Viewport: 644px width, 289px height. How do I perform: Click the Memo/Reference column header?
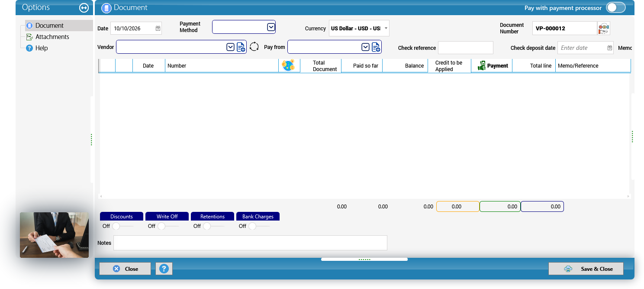pos(593,66)
